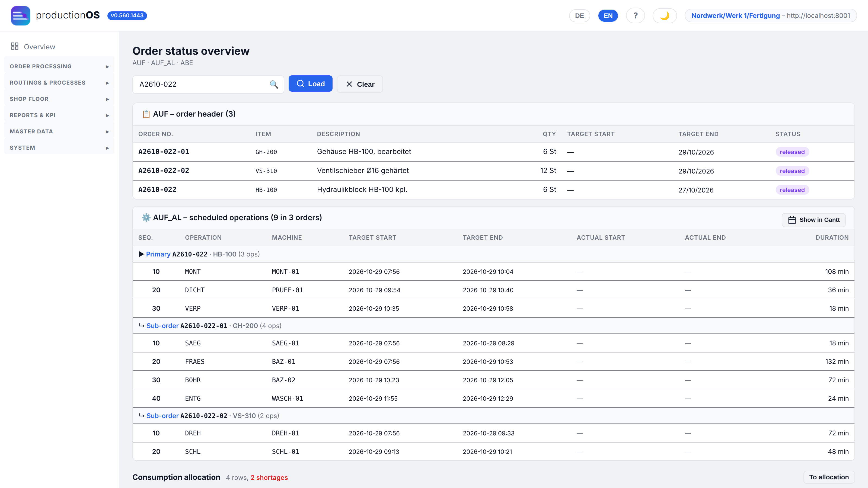Expand the ROUTINGS & PROCESSES section

(59, 82)
